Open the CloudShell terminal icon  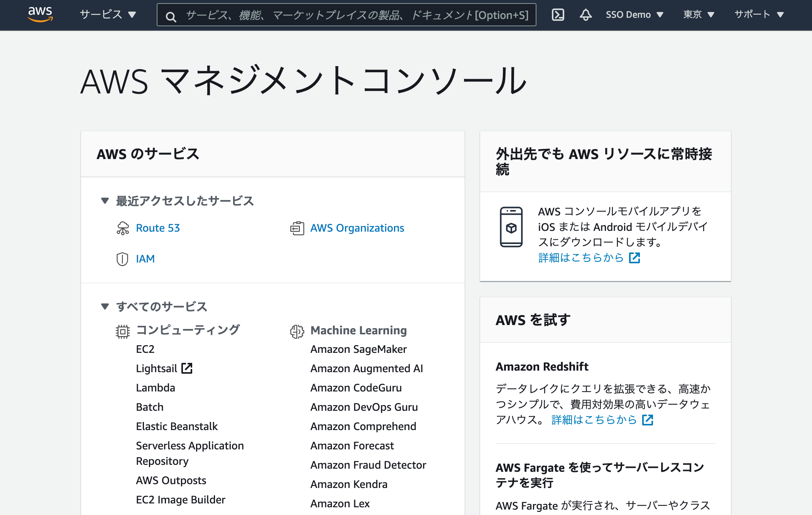(x=558, y=15)
